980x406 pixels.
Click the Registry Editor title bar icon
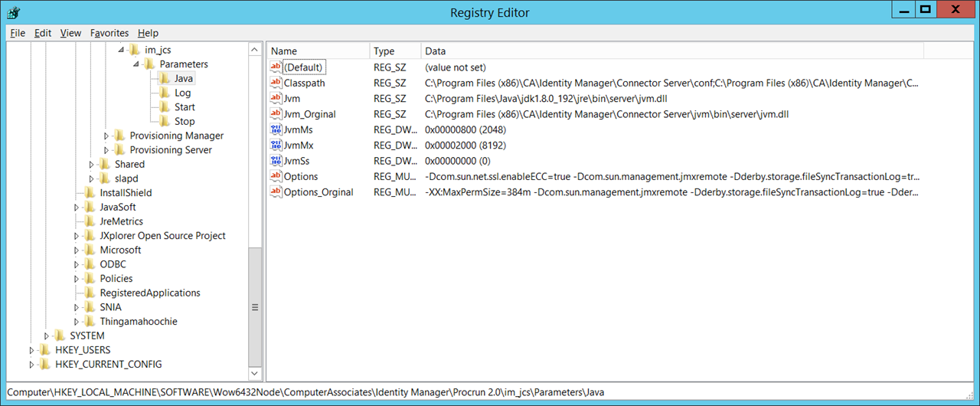[x=13, y=12]
